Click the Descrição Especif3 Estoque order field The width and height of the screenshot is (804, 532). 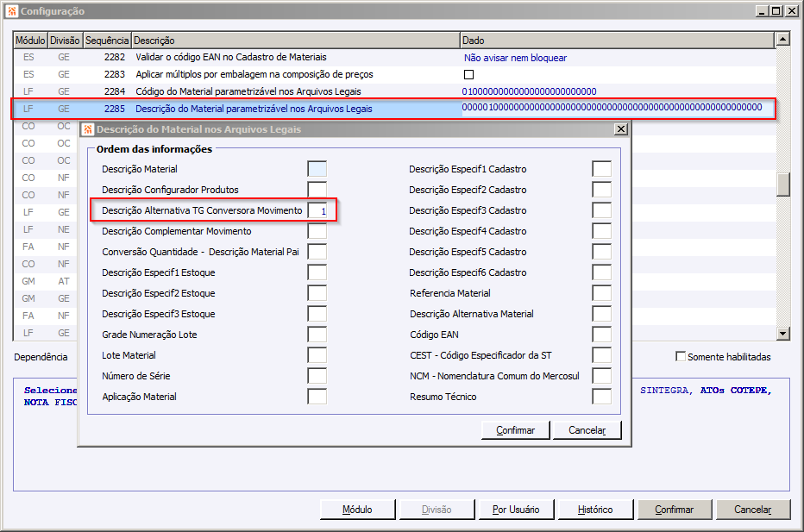[x=317, y=314]
